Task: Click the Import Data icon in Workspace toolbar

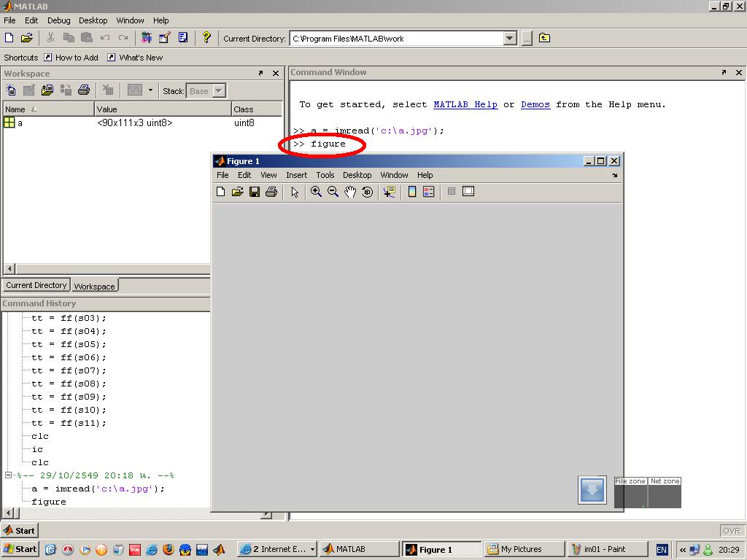Action: [x=47, y=90]
